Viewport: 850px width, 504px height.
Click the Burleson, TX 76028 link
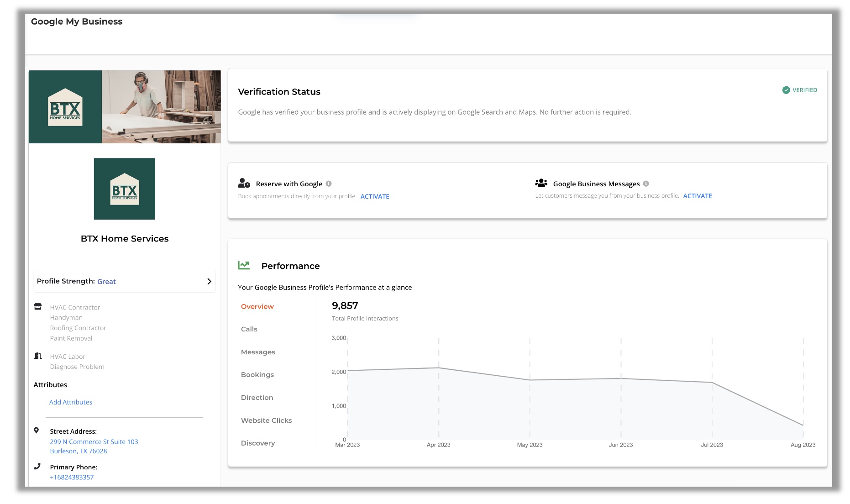click(x=79, y=451)
